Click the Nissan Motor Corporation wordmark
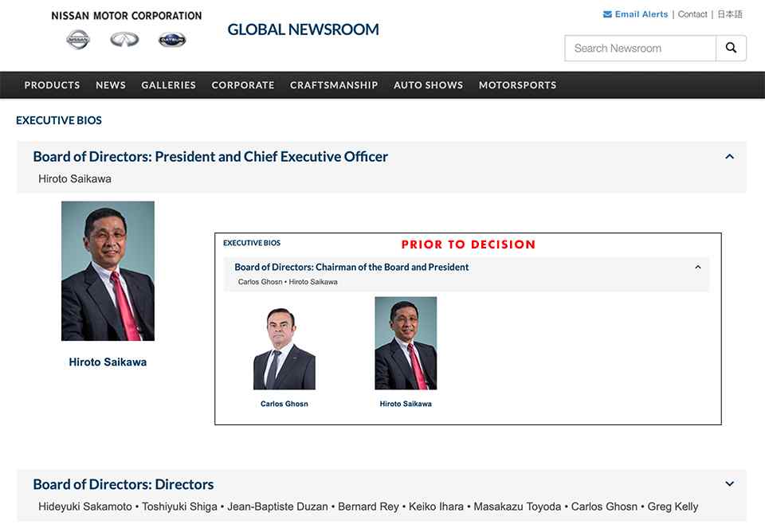 tap(126, 14)
